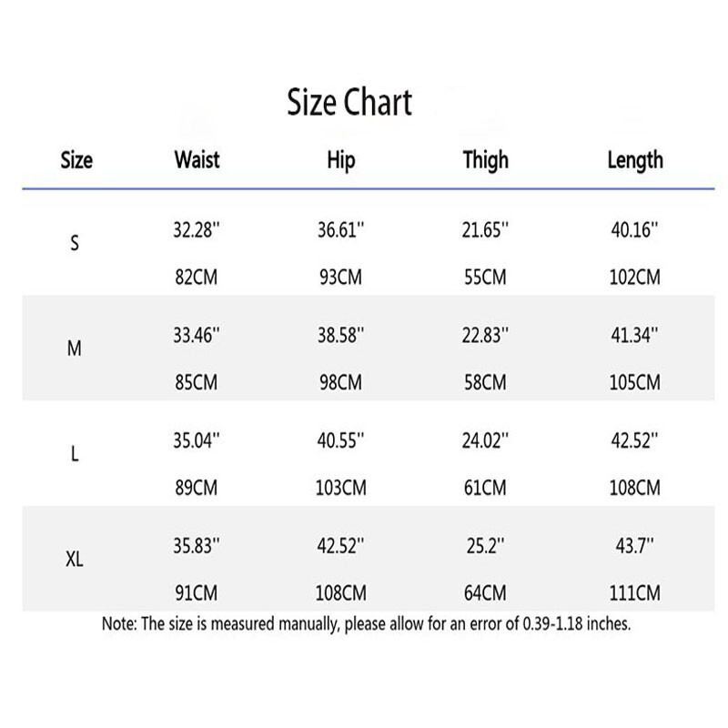The image size is (728, 728).
Task: Click the Thigh column header
Action: click(x=483, y=161)
